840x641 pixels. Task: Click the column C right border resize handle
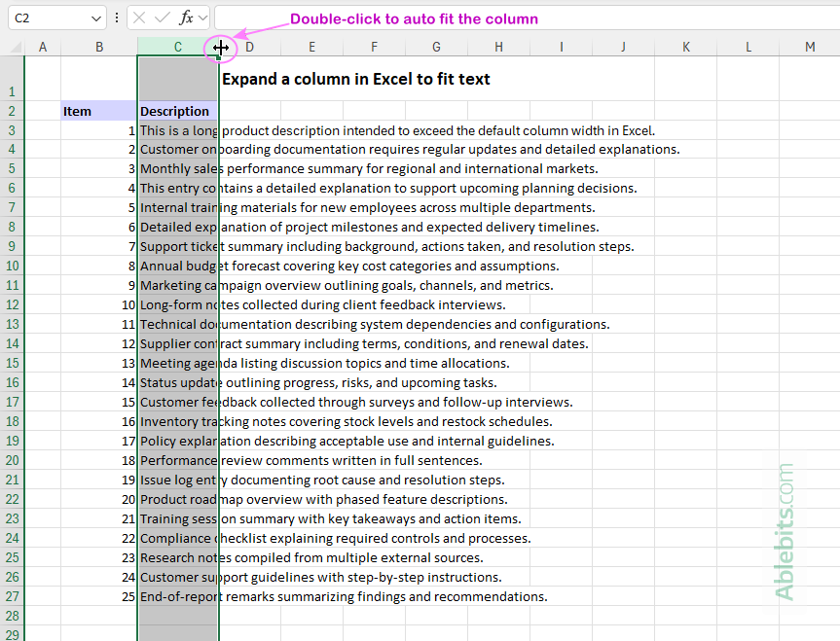point(220,47)
